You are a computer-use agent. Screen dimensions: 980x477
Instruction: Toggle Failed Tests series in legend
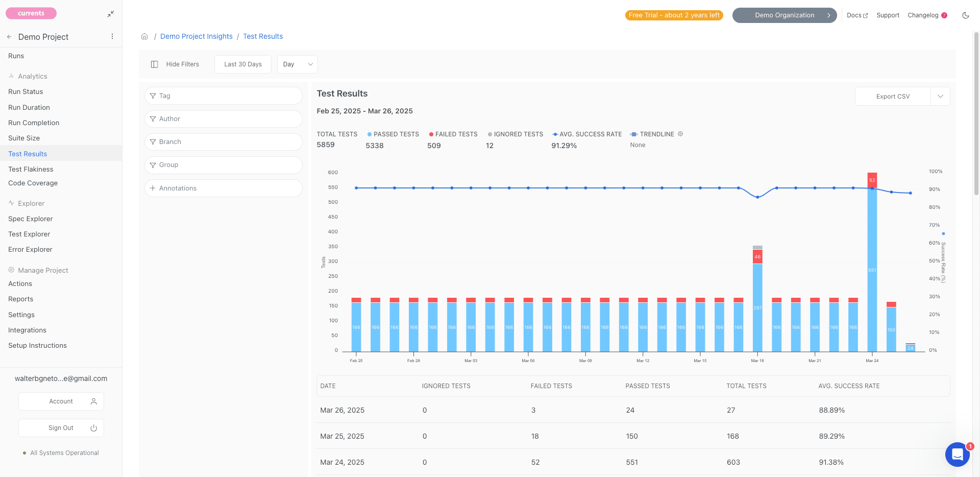coord(453,134)
